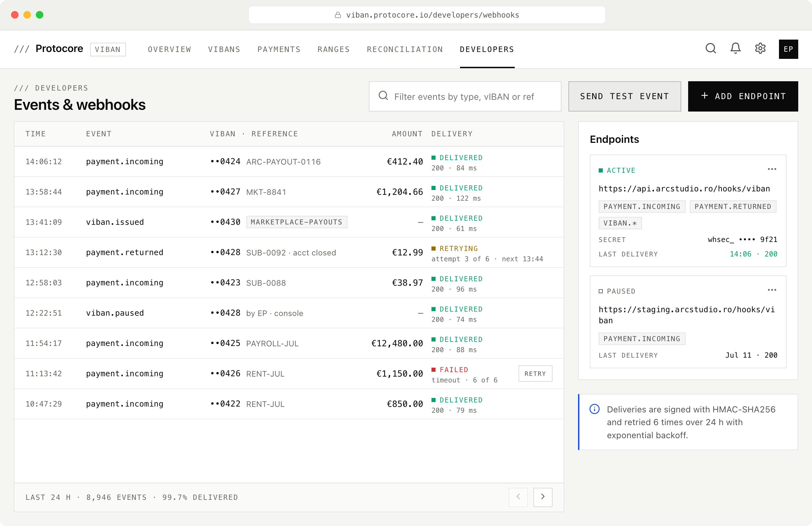Screen dimensions: 812x526
Task: Click the 11:13:42 timestamp
Action: click(x=44, y=374)
